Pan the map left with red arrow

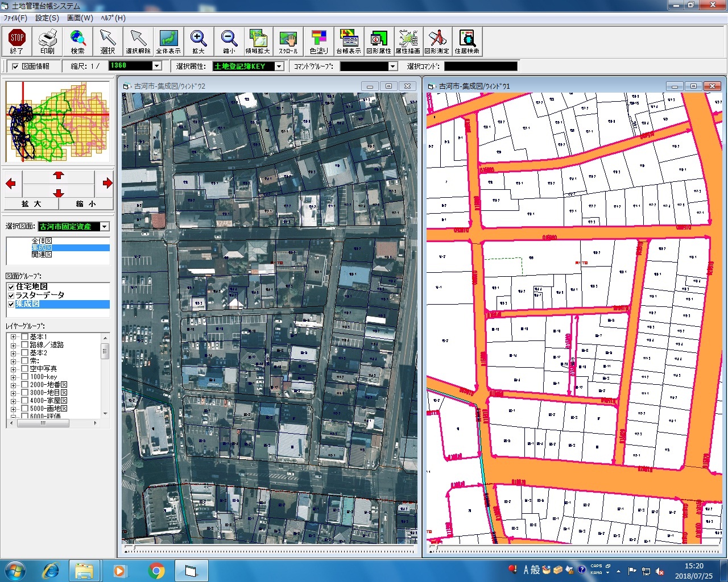pos(11,183)
